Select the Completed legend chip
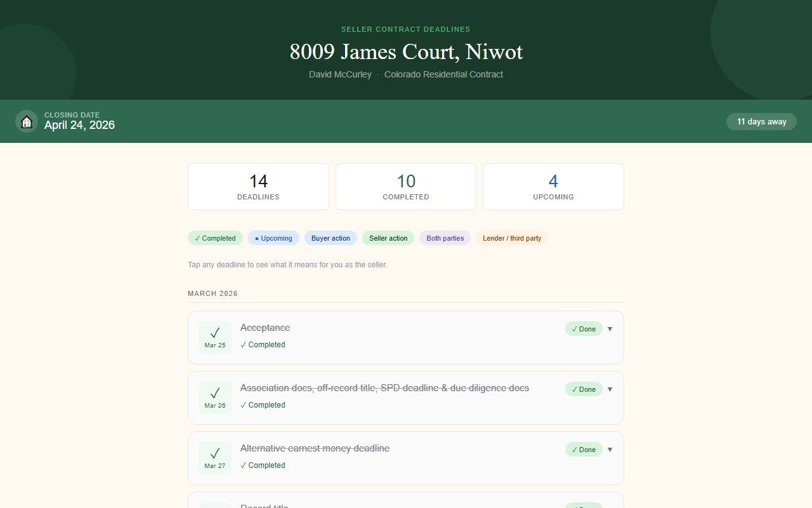Viewport: 812px width, 508px height. tap(215, 238)
